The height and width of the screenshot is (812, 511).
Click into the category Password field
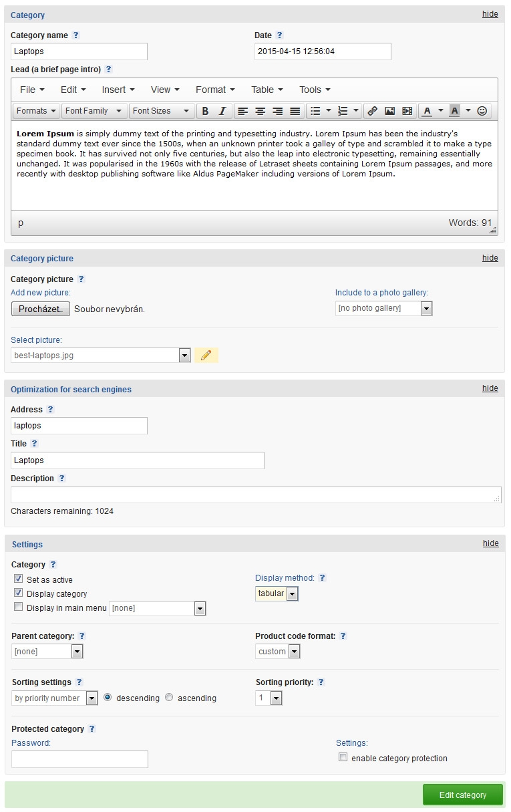click(x=79, y=759)
